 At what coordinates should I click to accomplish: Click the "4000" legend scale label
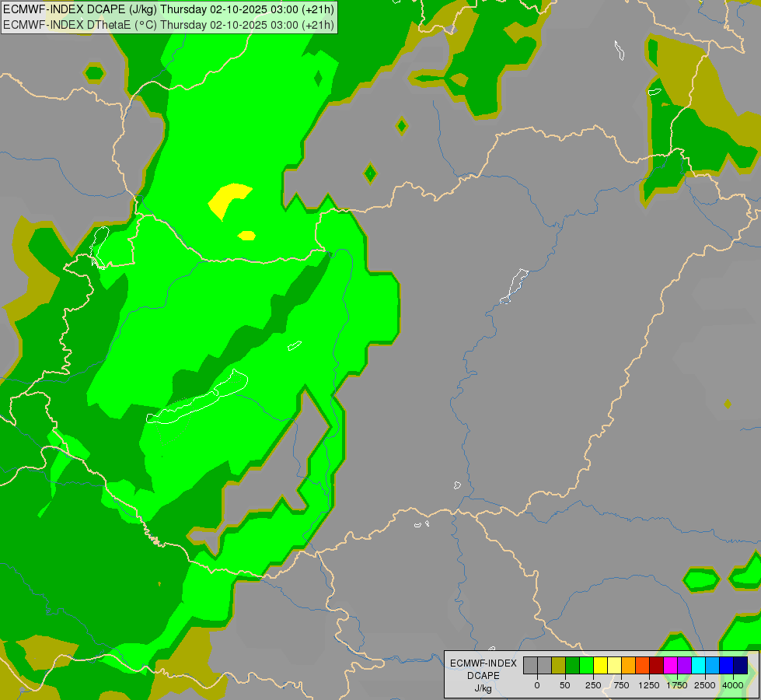[x=733, y=685]
